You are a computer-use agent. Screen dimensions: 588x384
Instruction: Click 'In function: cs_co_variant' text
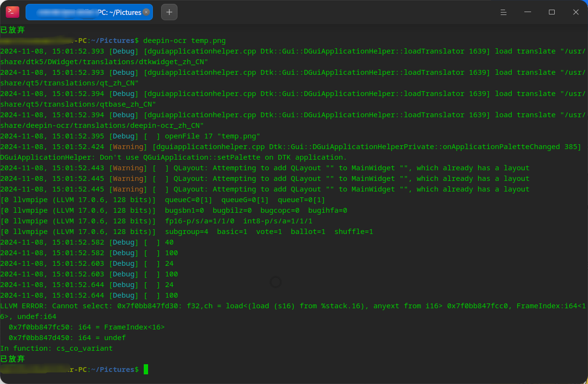pyautogui.click(x=56, y=348)
